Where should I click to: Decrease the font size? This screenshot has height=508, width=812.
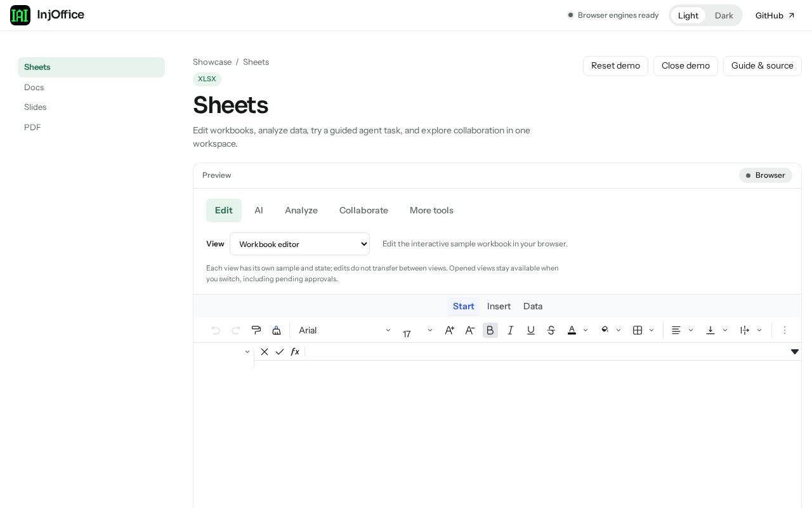[x=470, y=330]
